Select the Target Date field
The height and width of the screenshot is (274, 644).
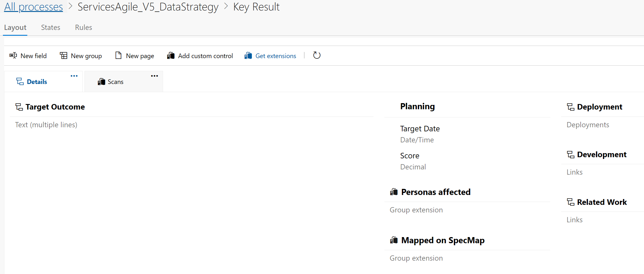click(x=420, y=128)
